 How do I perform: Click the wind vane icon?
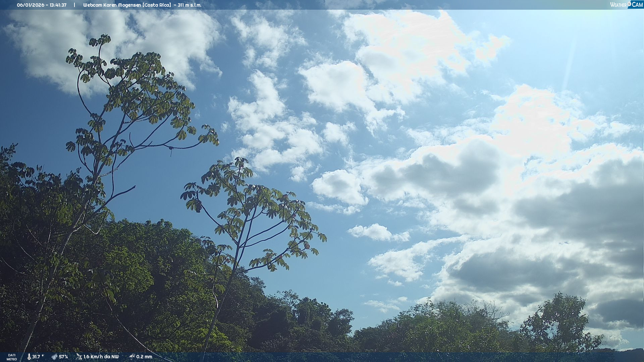[x=79, y=357]
